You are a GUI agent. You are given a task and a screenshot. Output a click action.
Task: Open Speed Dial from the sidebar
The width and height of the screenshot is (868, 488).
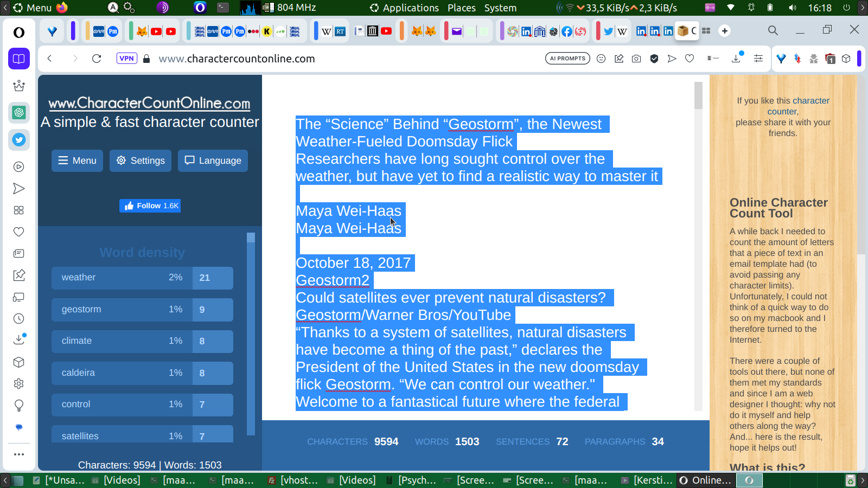[19, 210]
